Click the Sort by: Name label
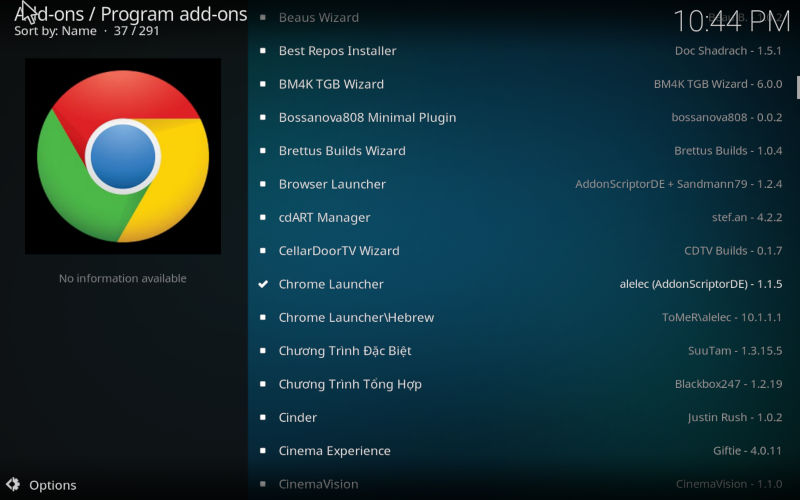This screenshot has height=500, width=800. coord(55,31)
